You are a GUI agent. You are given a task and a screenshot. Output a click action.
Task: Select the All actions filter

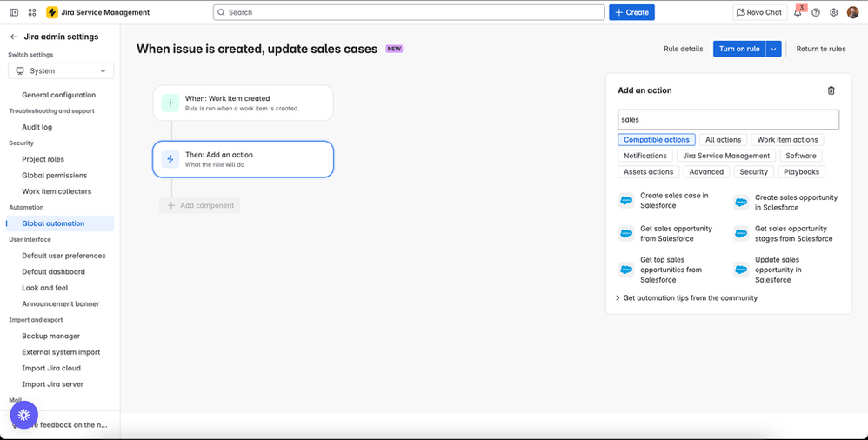coord(723,140)
